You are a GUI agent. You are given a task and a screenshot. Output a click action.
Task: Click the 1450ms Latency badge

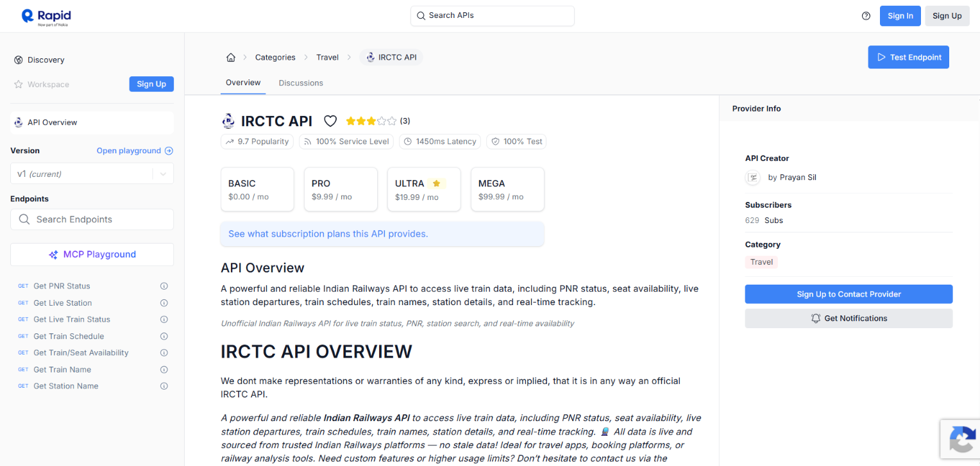tap(440, 142)
